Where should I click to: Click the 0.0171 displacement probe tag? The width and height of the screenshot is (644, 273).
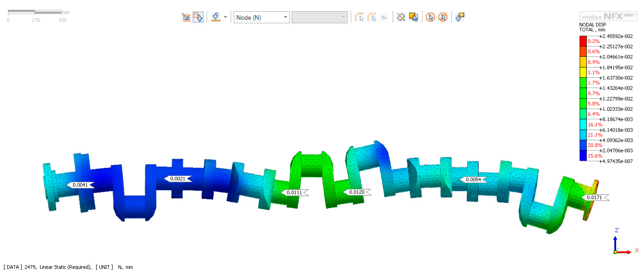594,197
